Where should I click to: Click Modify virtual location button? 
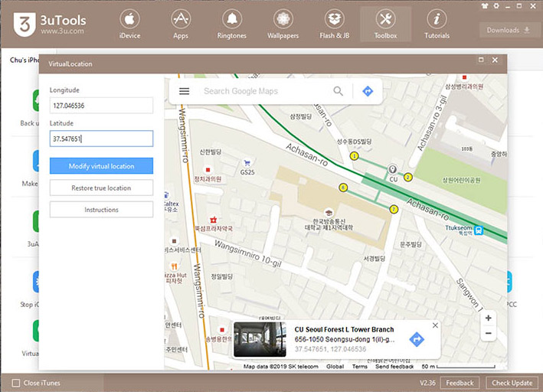pyautogui.click(x=101, y=166)
